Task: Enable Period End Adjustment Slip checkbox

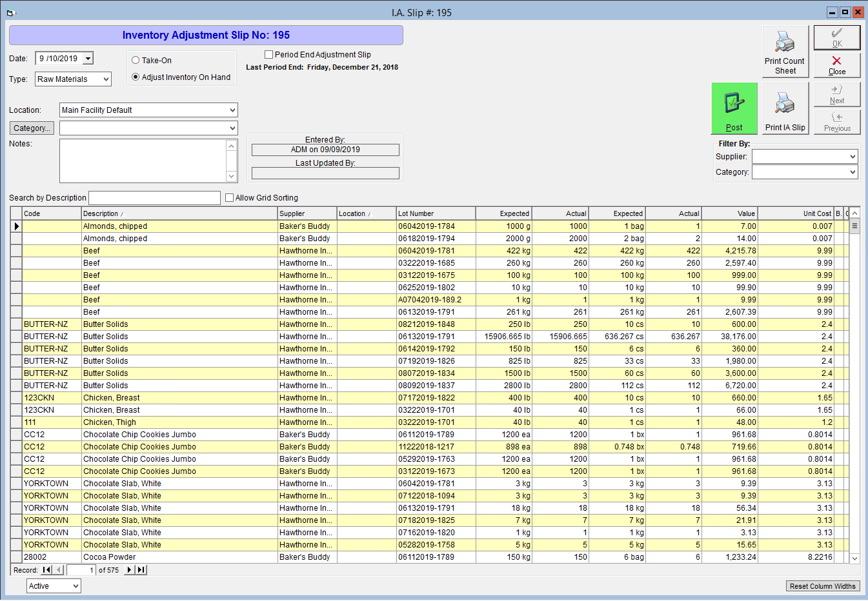Action: click(x=268, y=55)
